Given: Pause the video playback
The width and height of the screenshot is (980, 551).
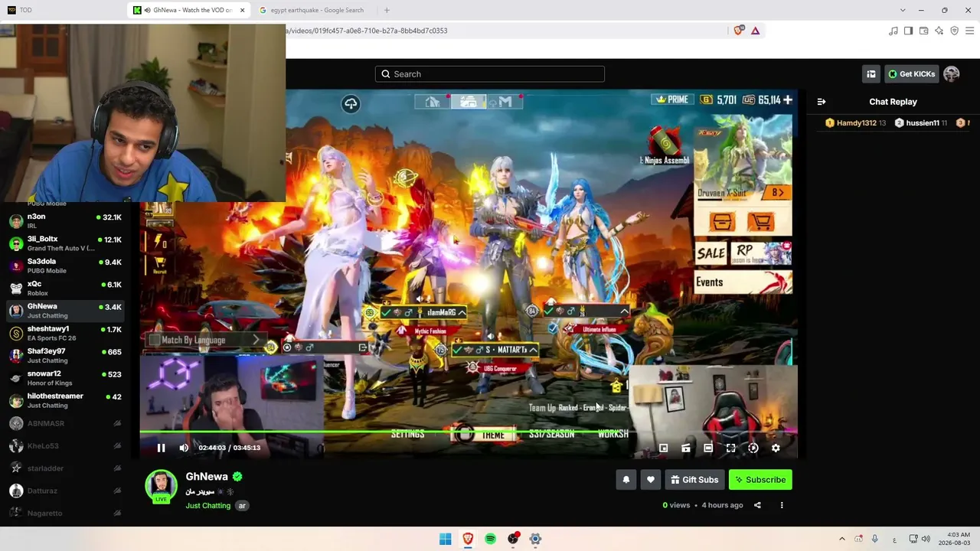Looking at the screenshot, I should 161,448.
